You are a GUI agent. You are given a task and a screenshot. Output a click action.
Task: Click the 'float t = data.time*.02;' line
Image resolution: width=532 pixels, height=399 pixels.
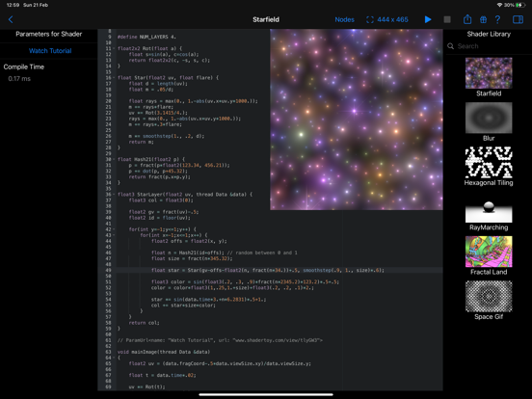pos(162,375)
